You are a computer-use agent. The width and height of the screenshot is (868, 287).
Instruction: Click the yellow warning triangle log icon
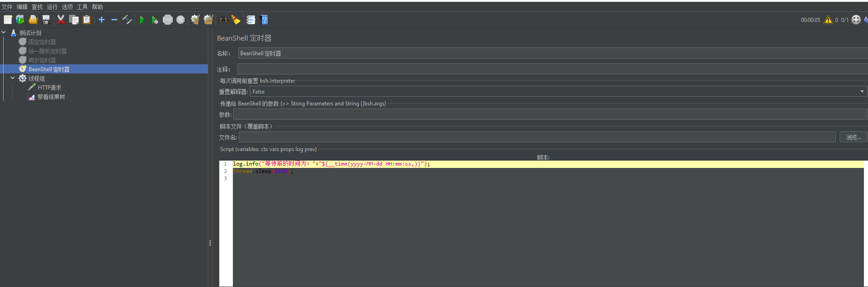(828, 20)
